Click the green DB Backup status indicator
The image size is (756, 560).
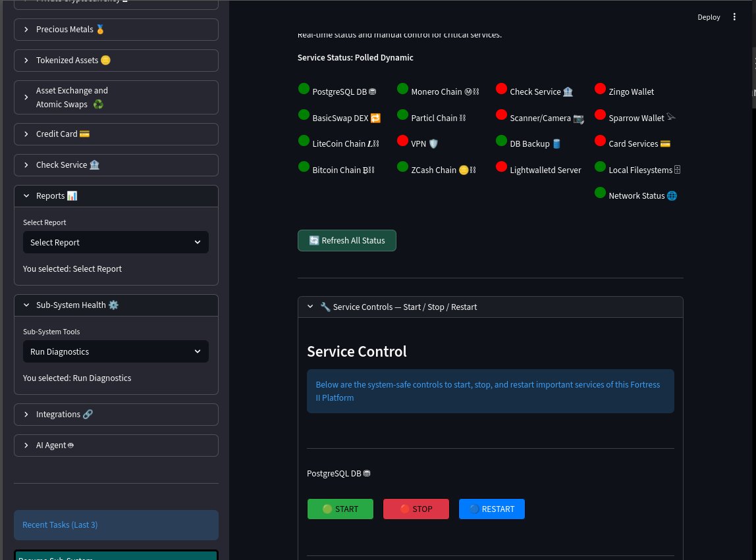(501, 141)
